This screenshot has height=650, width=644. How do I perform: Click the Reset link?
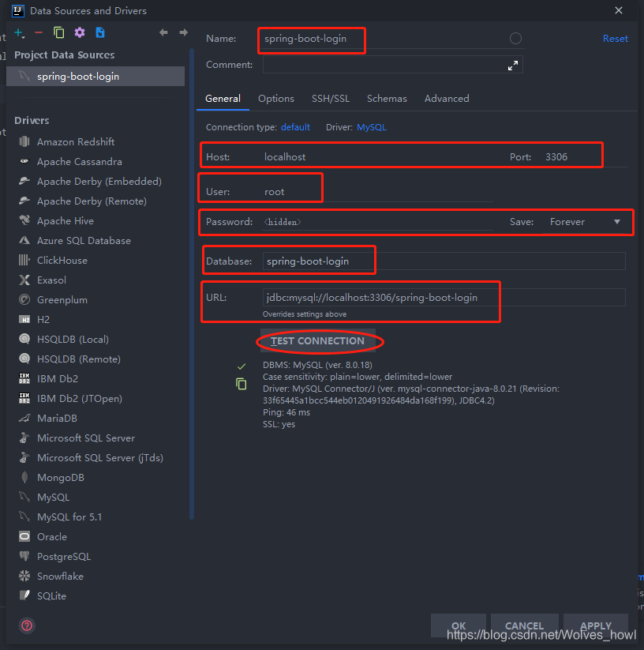[615, 39]
